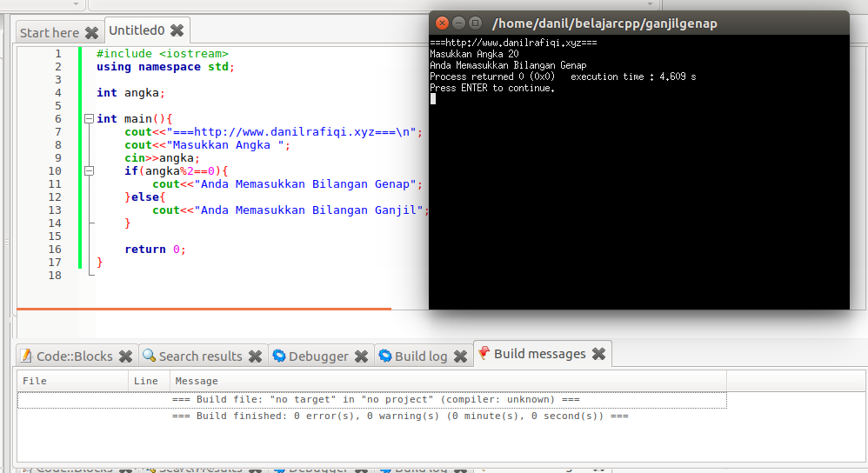
Task: Click the Debugger tab gear icon
Action: (279, 356)
